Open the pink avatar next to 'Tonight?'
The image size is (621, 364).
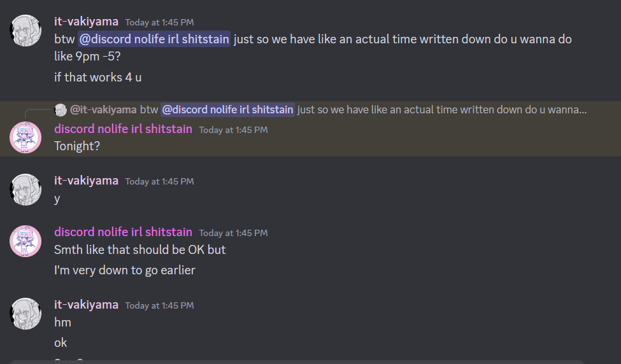click(x=26, y=137)
